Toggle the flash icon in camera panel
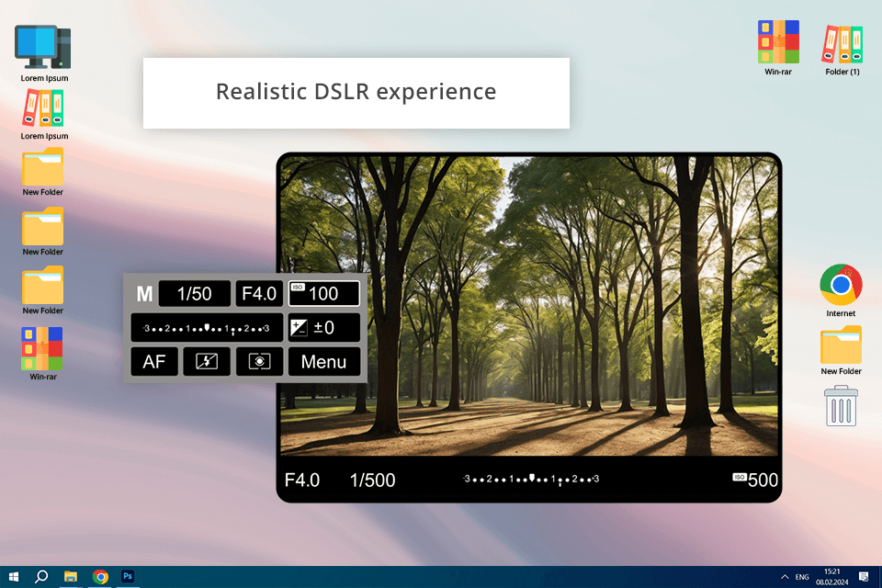 pos(207,361)
